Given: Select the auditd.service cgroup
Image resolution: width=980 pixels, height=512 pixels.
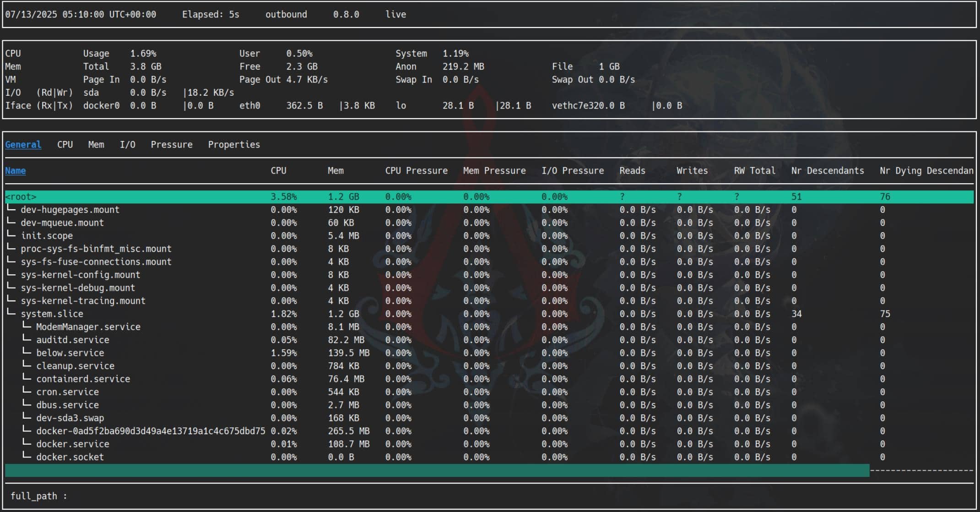Looking at the screenshot, I should click(72, 340).
